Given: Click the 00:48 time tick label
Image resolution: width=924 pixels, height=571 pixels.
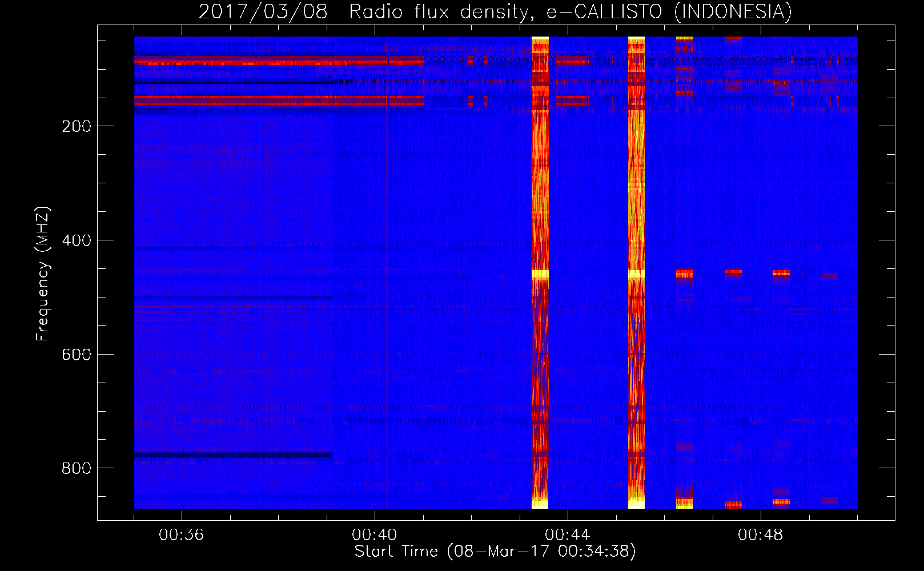Looking at the screenshot, I should point(761,535).
